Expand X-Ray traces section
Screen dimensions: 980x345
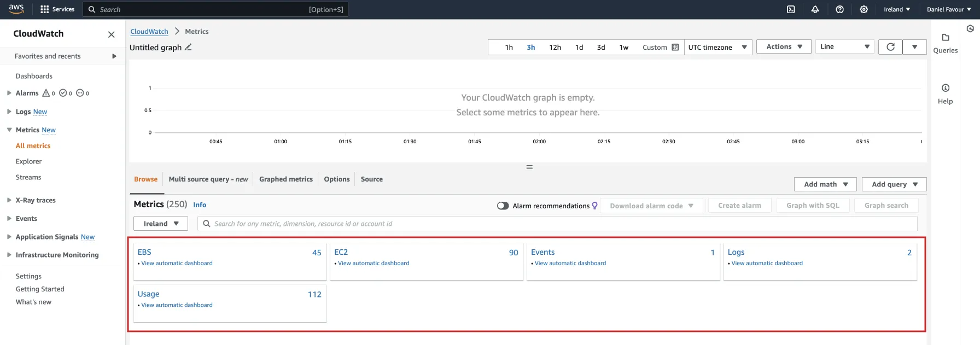pyautogui.click(x=9, y=200)
